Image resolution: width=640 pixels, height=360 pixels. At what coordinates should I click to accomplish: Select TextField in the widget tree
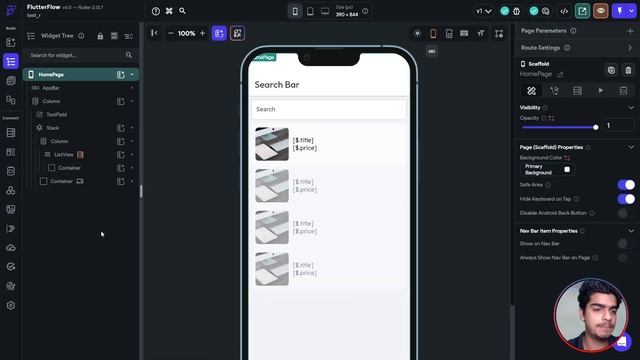pyautogui.click(x=57, y=115)
